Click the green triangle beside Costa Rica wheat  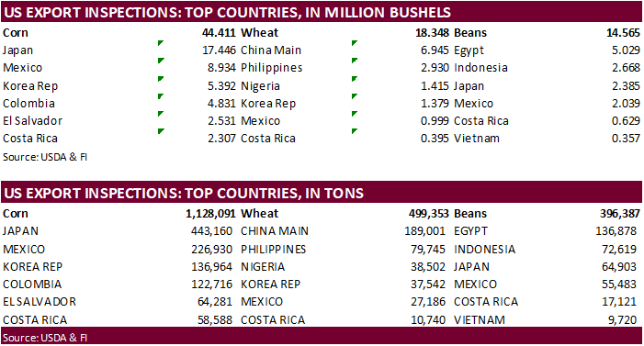355,131
